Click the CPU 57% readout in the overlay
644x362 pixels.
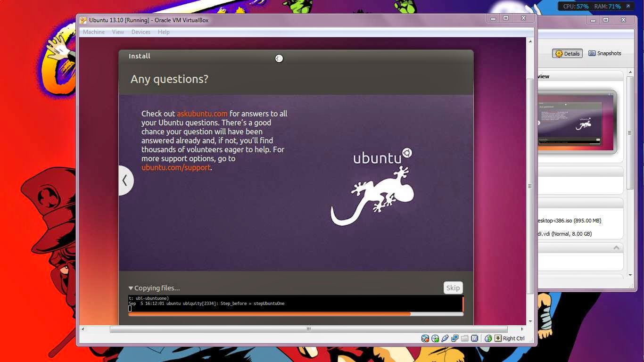tap(576, 7)
